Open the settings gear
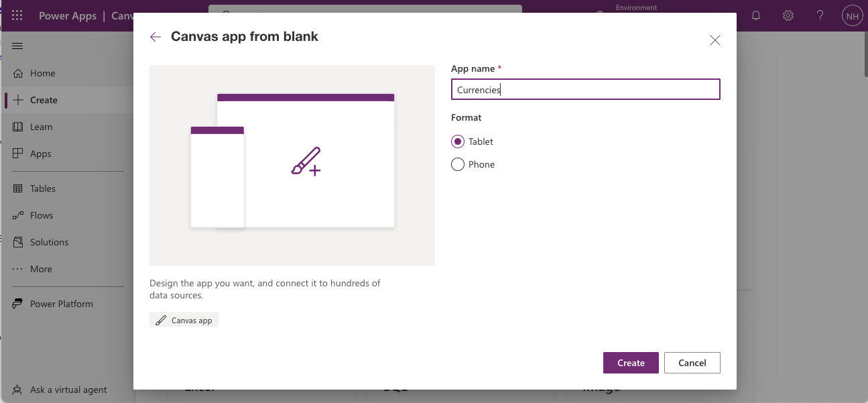This screenshot has width=868, height=403. pyautogui.click(x=788, y=15)
